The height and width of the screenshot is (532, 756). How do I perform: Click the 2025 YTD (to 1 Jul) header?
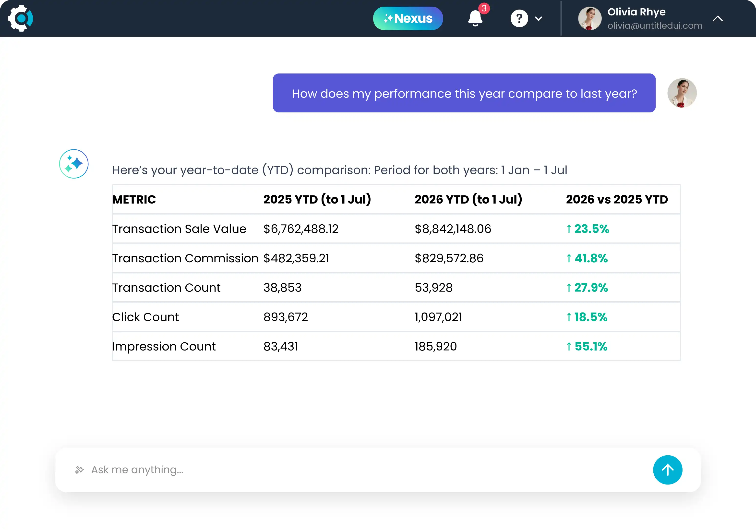click(317, 199)
